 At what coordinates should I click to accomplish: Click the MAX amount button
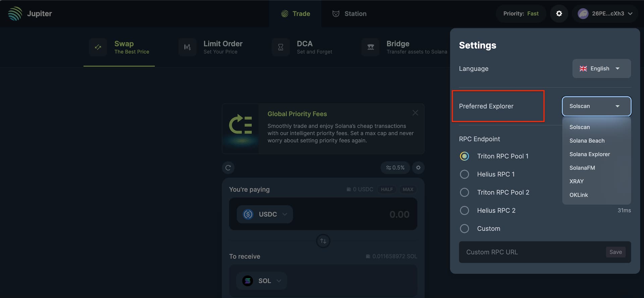(408, 189)
